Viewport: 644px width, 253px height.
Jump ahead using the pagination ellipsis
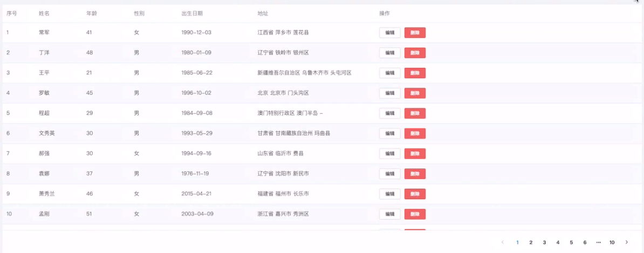pos(598,242)
